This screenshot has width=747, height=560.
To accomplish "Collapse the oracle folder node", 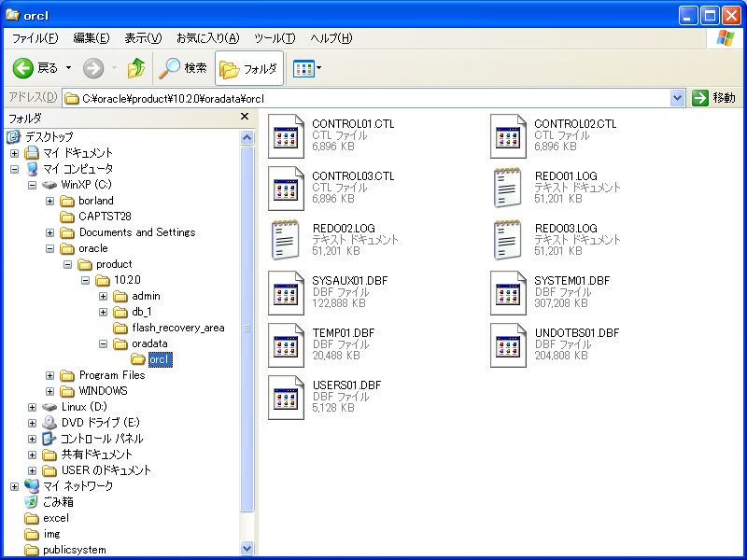I will 50,248.
